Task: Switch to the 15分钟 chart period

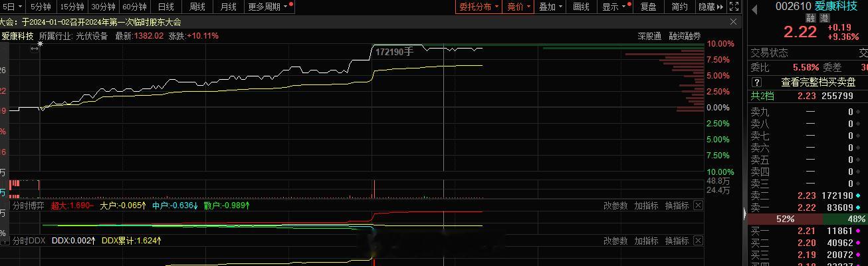Action: 72,7
